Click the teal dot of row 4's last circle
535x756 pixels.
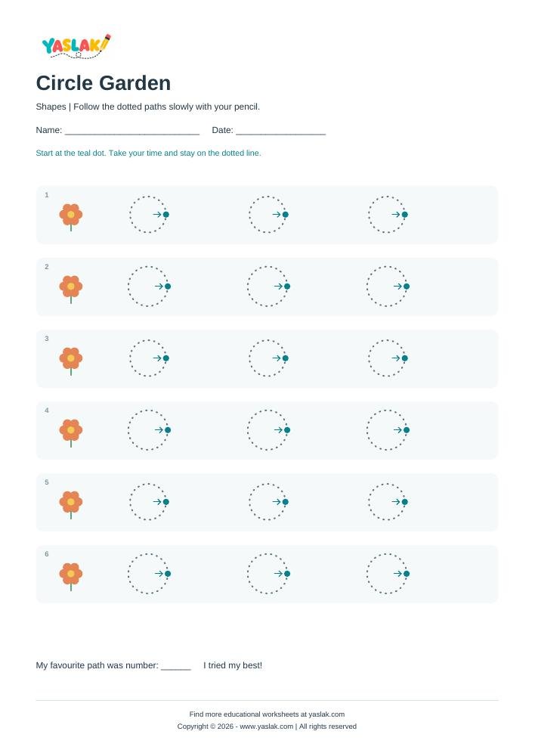(x=407, y=430)
